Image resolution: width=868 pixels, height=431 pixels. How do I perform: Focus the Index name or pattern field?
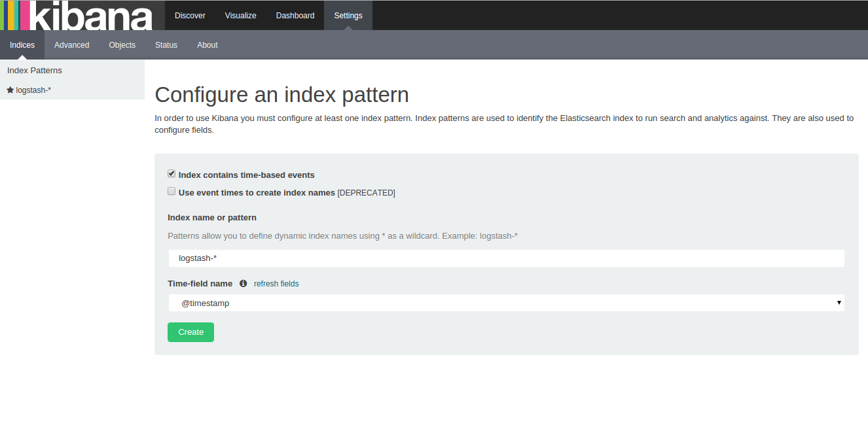[x=506, y=258]
